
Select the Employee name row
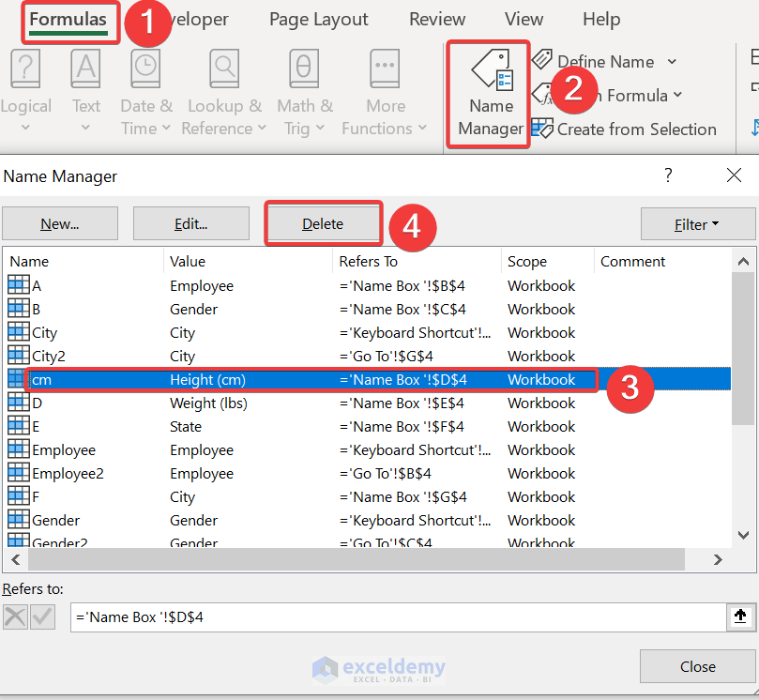coord(369,449)
